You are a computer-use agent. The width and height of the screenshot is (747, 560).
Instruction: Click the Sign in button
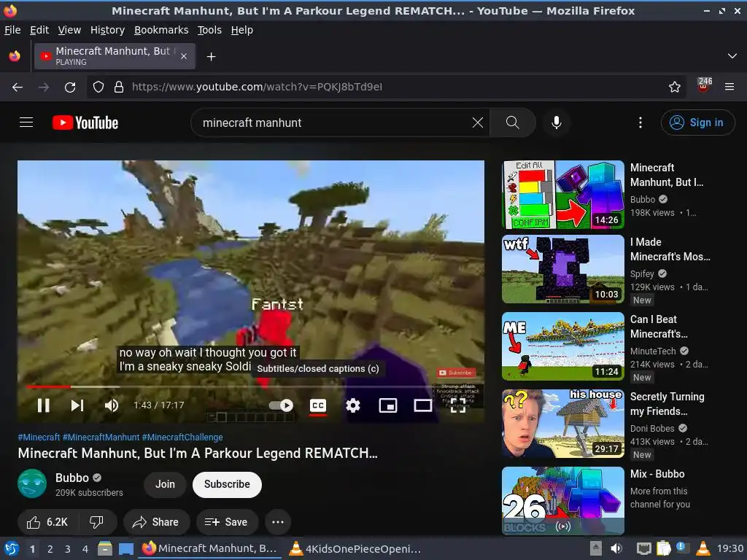(x=697, y=122)
